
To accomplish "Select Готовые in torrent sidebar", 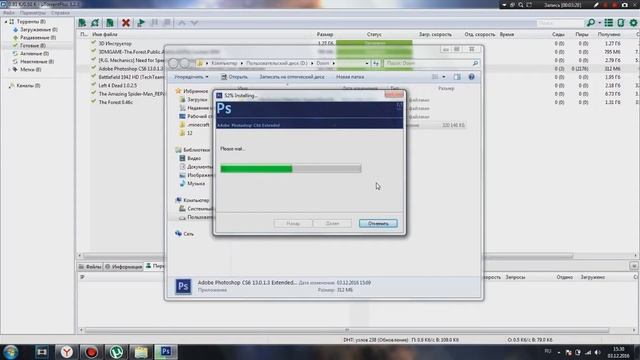I will tap(33, 45).
